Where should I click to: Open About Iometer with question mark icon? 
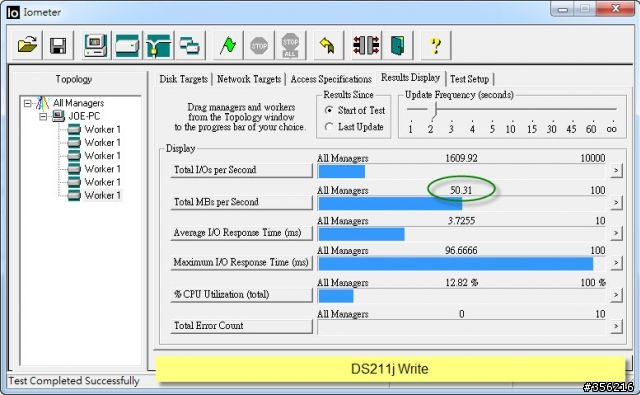tap(435, 45)
